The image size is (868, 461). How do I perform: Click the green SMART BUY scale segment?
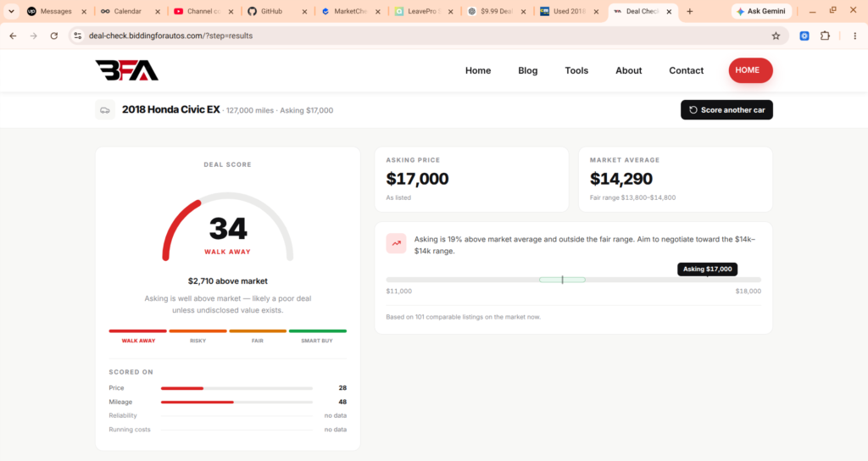pyautogui.click(x=318, y=331)
